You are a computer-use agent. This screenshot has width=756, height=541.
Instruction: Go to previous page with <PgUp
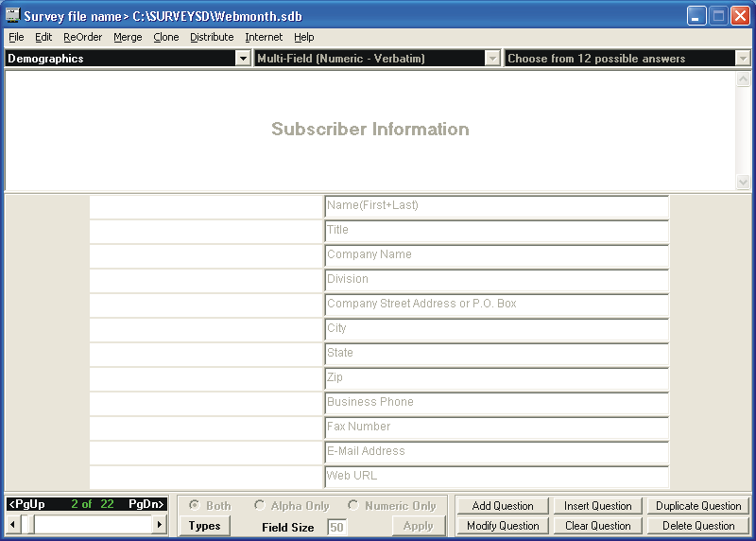point(27,504)
